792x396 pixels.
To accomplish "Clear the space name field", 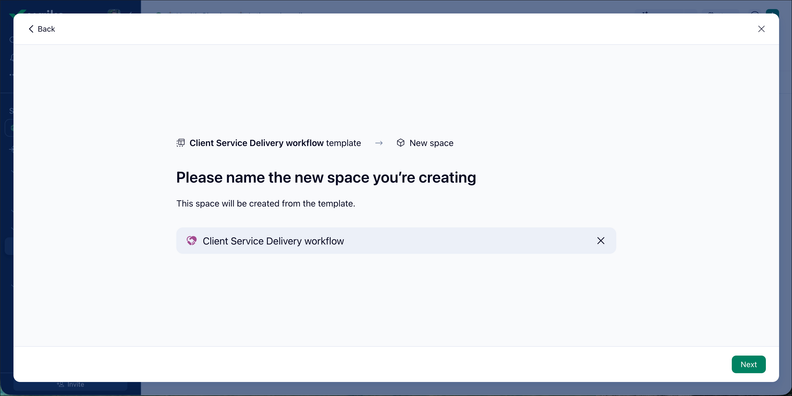I will click(x=601, y=241).
